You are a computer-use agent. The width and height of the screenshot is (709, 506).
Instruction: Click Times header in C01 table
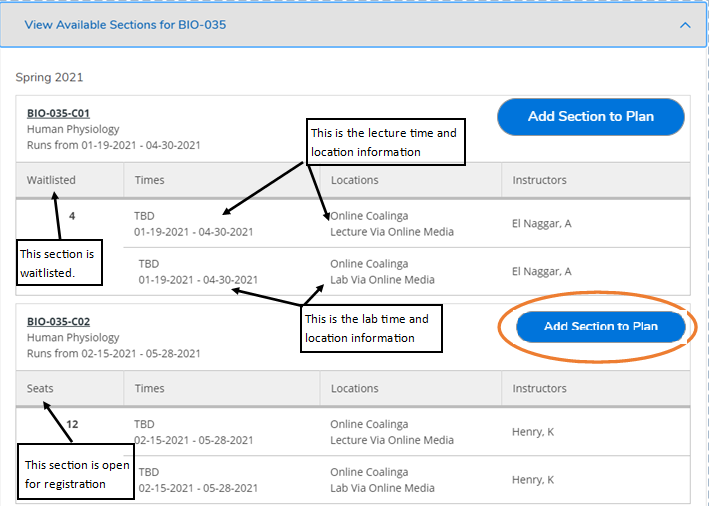pos(150,180)
